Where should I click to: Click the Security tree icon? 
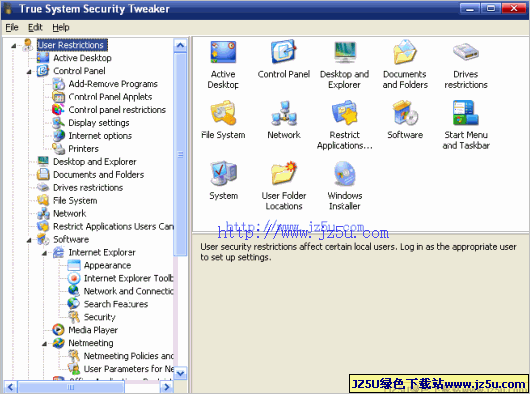(x=74, y=317)
